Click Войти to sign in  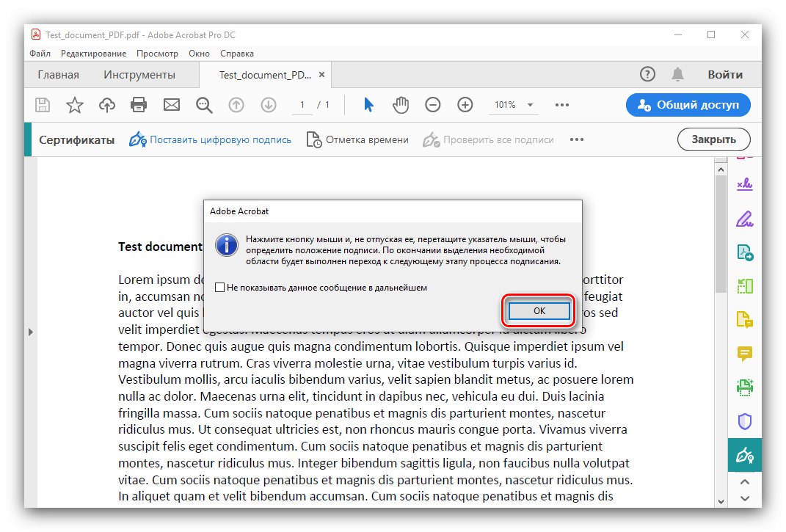pos(725,75)
